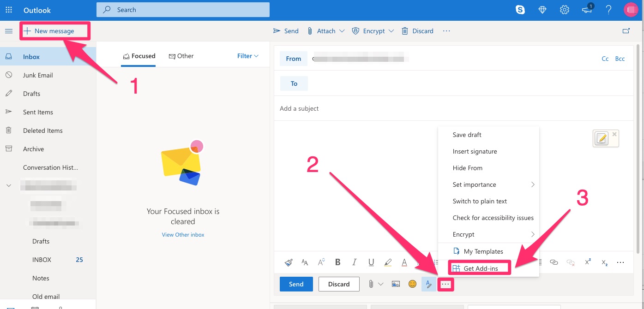Toggle bold formatting
The height and width of the screenshot is (309, 644).
tap(338, 262)
